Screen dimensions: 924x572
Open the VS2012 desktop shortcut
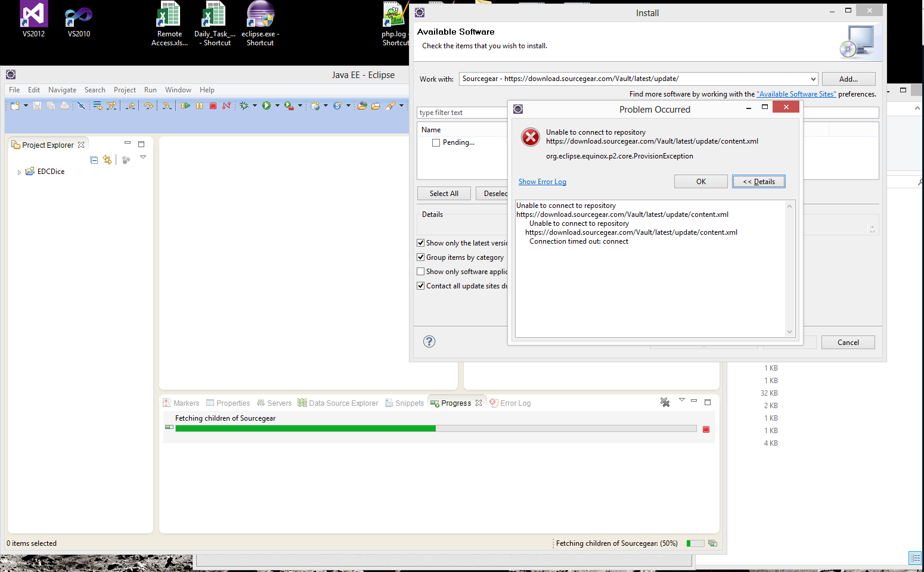pos(34,20)
